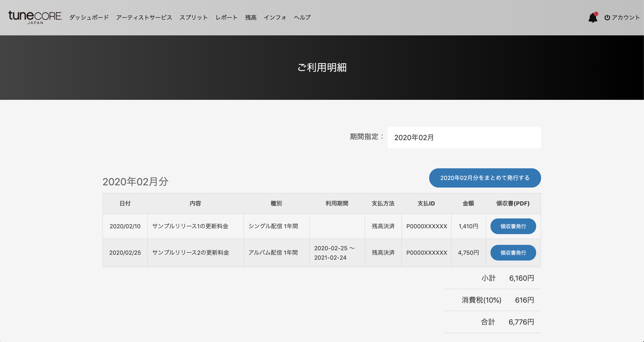Click the 支払ID column header
644x342 pixels.
pos(426,203)
